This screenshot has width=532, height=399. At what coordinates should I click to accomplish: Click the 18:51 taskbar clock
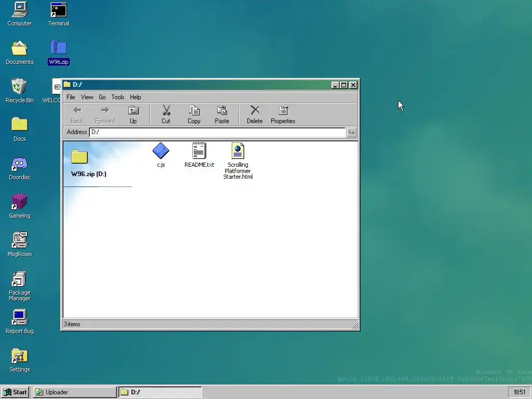pyautogui.click(x=519, y=392)
